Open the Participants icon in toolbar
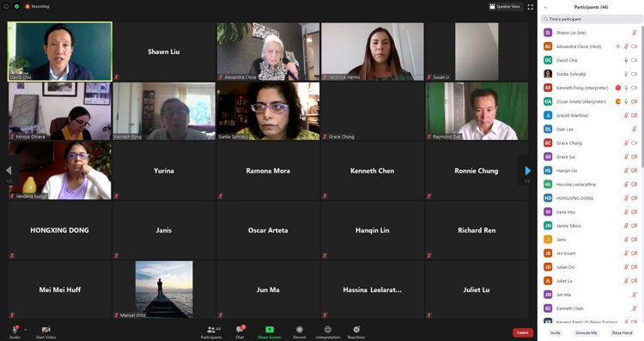The width and height of the screenshot is (644, 341). point(211,330)
